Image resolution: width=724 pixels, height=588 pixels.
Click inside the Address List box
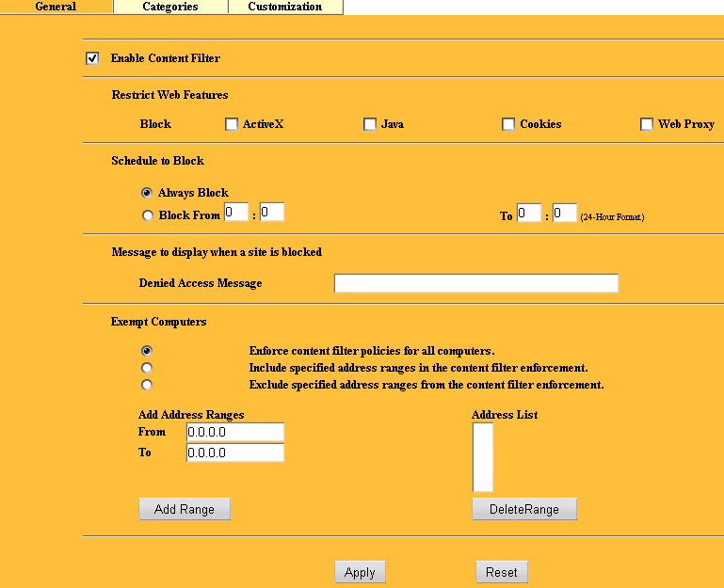point(483,457)
